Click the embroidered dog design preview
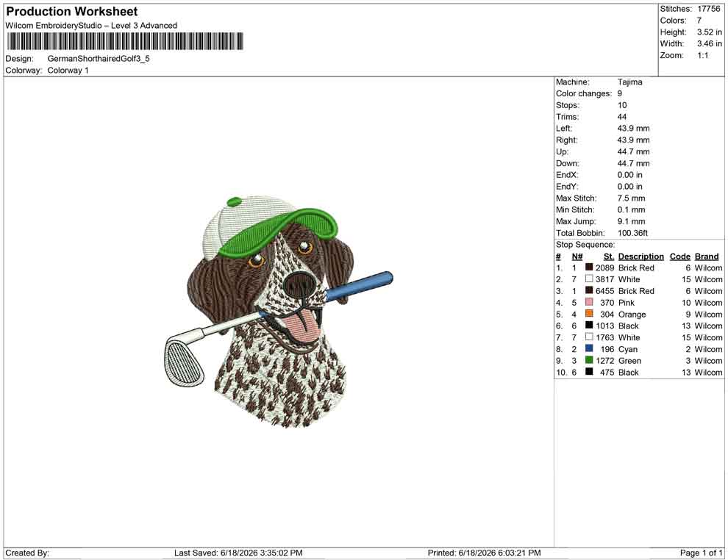This screenshot has height=560, width=728. (x=279, y=311)
